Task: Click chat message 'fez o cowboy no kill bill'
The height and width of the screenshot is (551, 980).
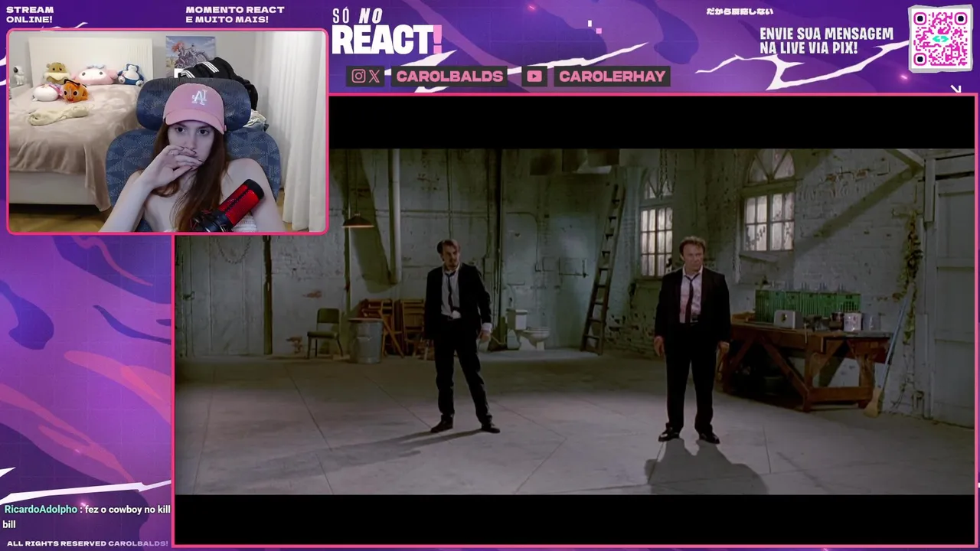Action: tap(87, 517)
